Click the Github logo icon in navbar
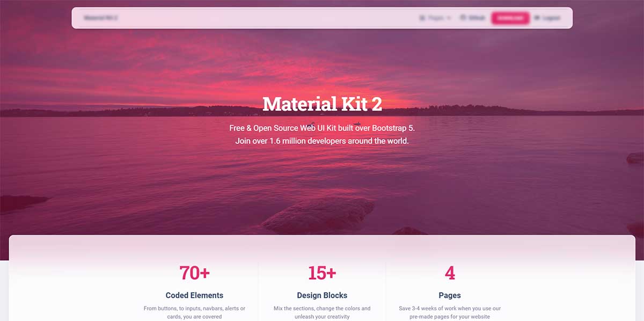The width and height of the screenshot is (644, 321). point(463,18)
